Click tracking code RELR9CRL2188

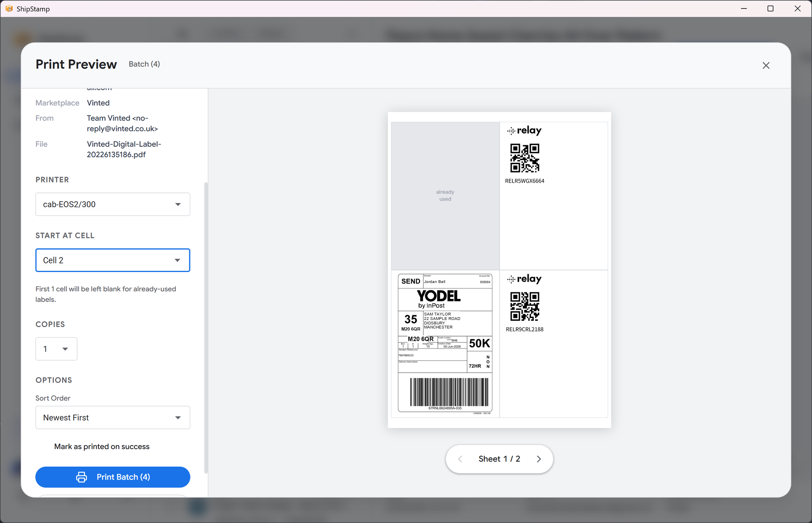pyautogui.click(x=524, y=329)
